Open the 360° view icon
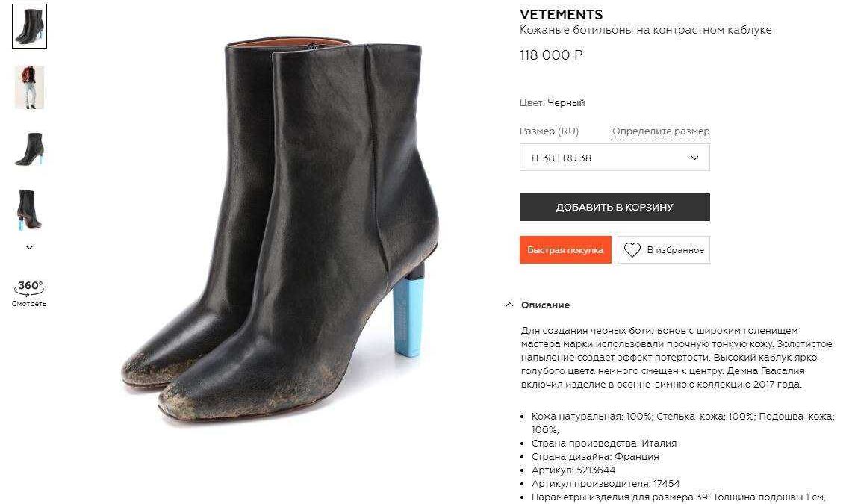This screenshot has height=504, width=849. coord(29,287)
